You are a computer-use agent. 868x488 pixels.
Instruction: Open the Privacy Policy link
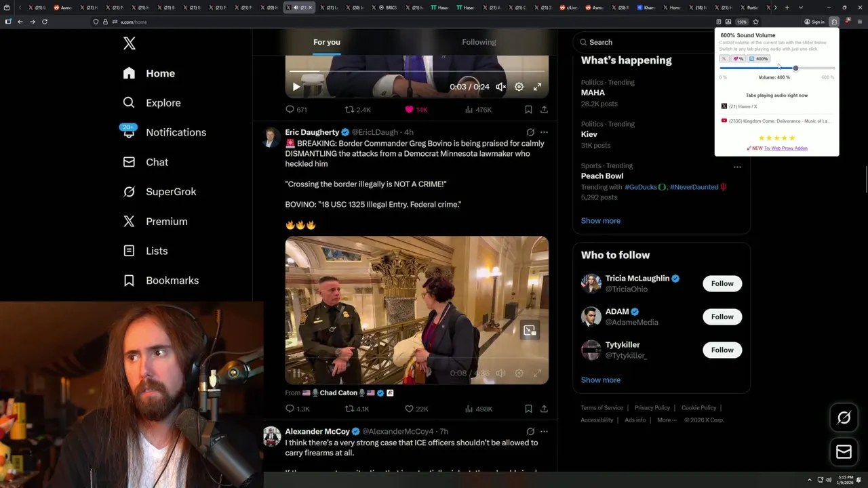652,407
